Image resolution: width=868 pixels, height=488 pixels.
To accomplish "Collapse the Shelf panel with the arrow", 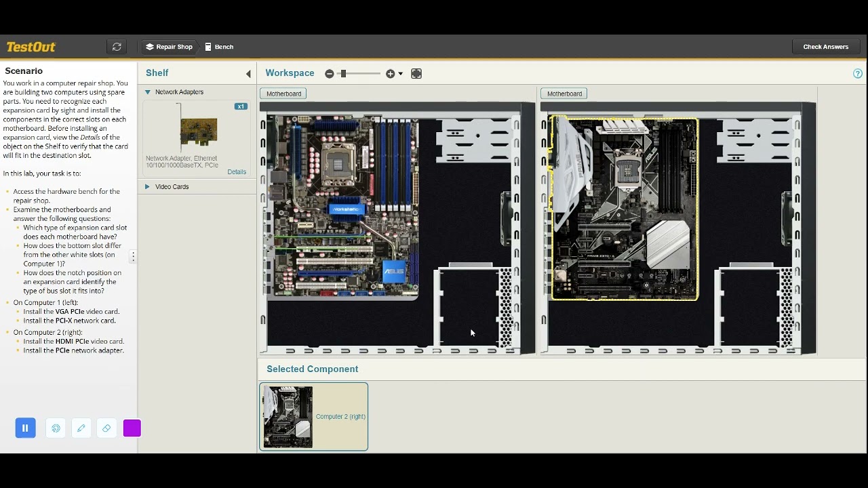I will pos(248,74).
